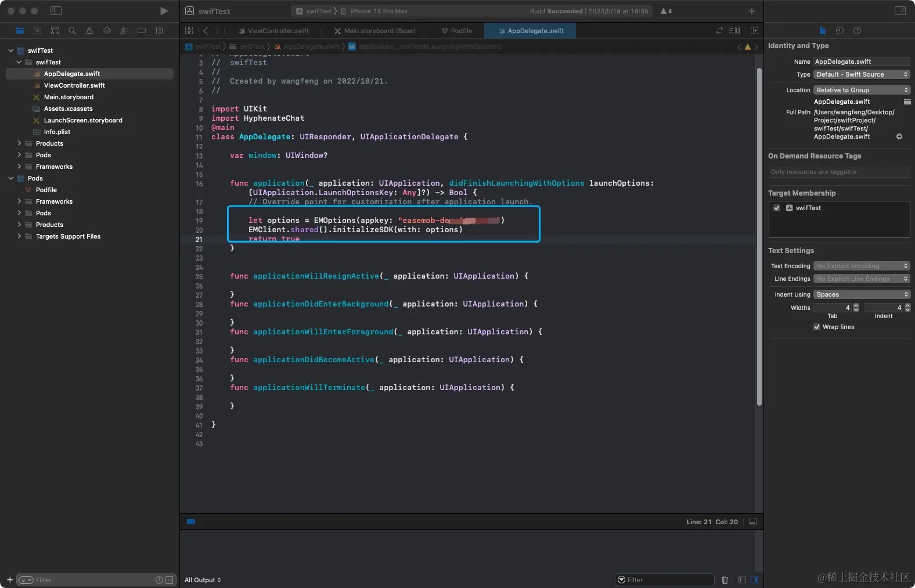Open the Library with plus button
The width and height of the screenshot is (915, 588).
(752, 11)
